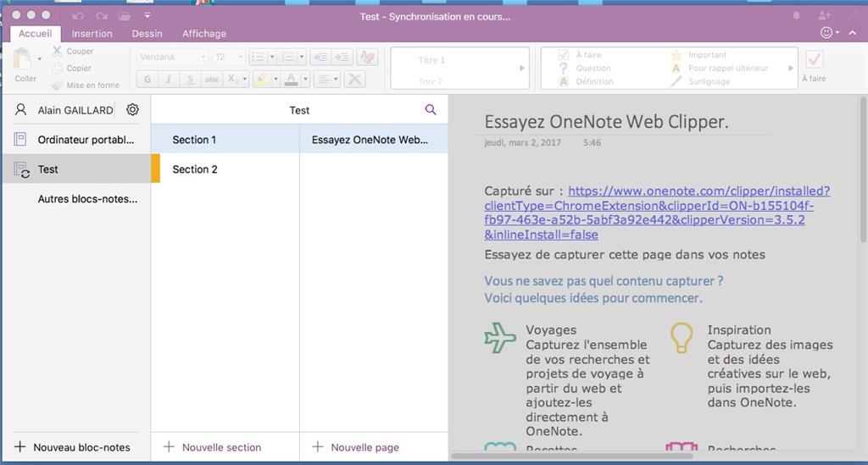868x465 pixels.
Task: Open the bulleted list style arrow
Action: (x=272, y=57)
